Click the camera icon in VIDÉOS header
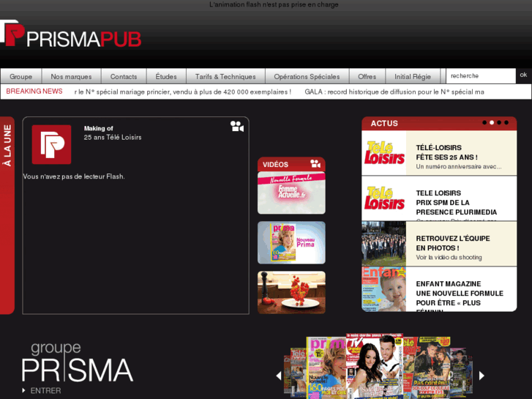Screen dimensions: 532x399 pyautogui.click(x=315, y=164)
